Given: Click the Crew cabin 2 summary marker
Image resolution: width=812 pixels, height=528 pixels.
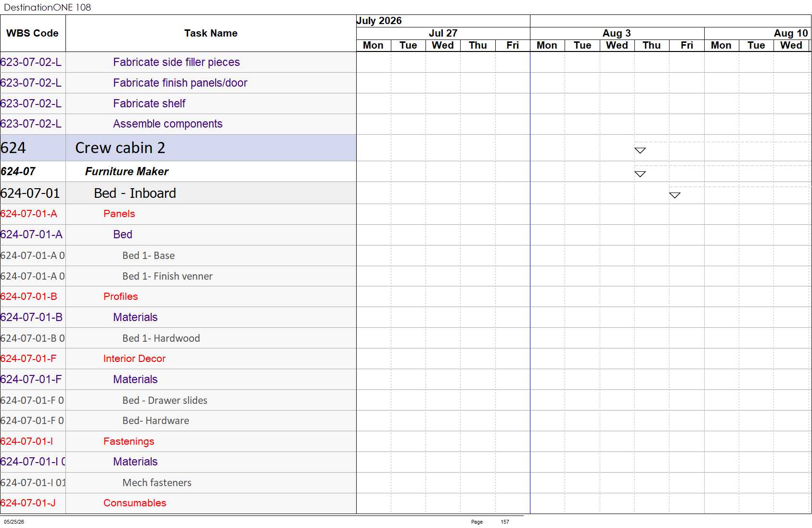Looking at the screenshot, I should click(640, 151).
